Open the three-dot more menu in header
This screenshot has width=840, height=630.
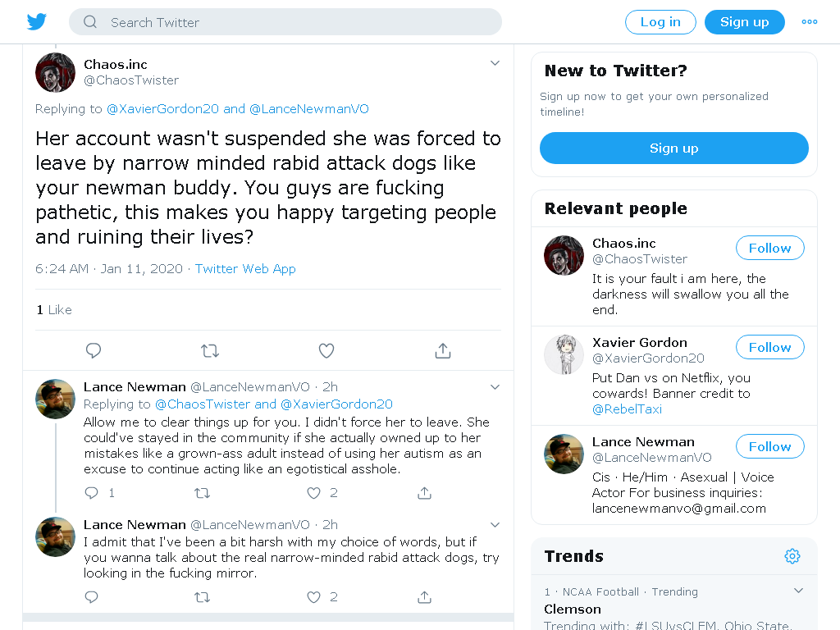(810, 22)
